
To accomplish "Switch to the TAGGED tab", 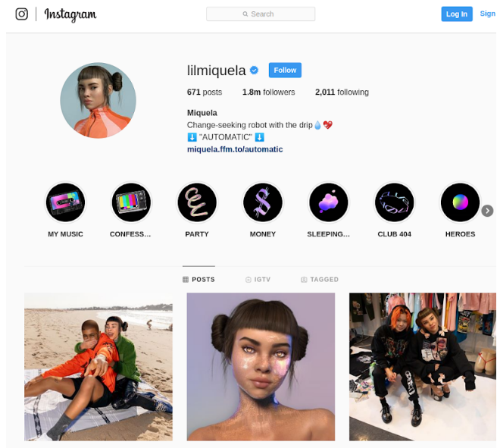I will (320, 279).
